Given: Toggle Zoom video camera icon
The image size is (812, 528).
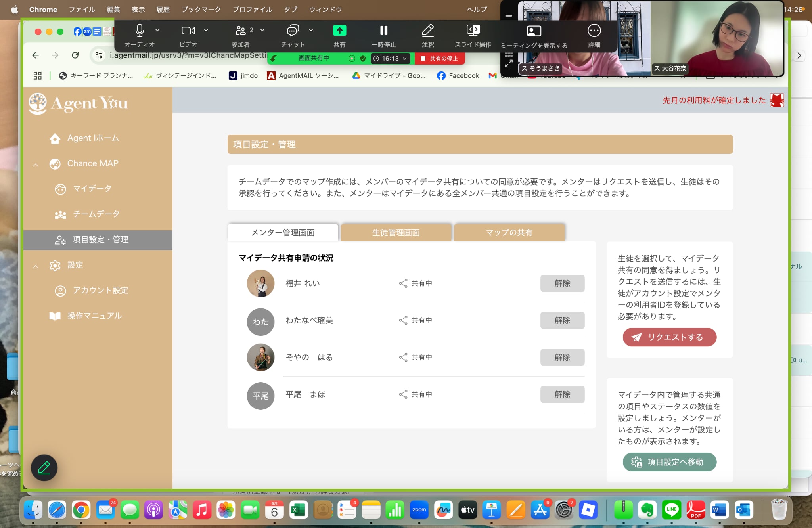Looking at the screenshot, I should click(x=188, y=31).
